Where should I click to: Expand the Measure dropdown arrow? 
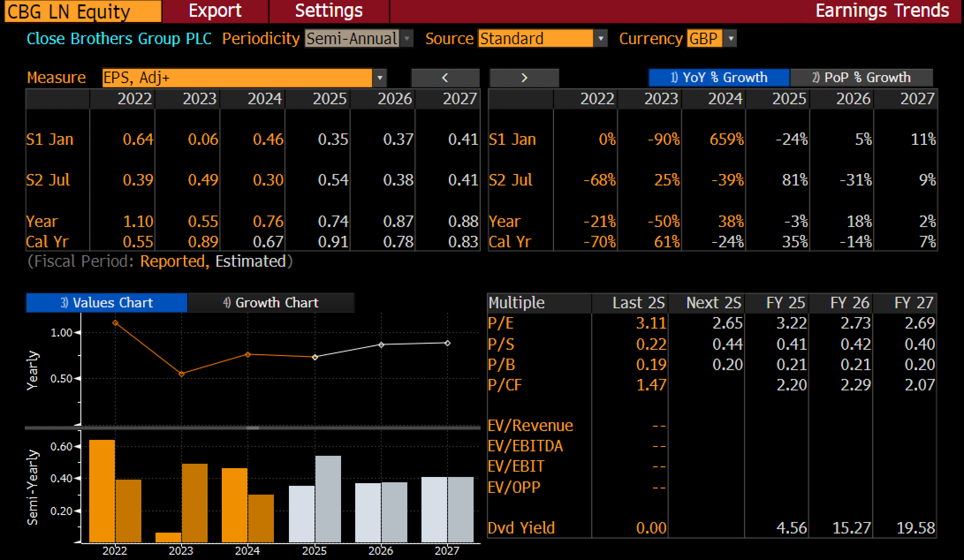[380, 78]
